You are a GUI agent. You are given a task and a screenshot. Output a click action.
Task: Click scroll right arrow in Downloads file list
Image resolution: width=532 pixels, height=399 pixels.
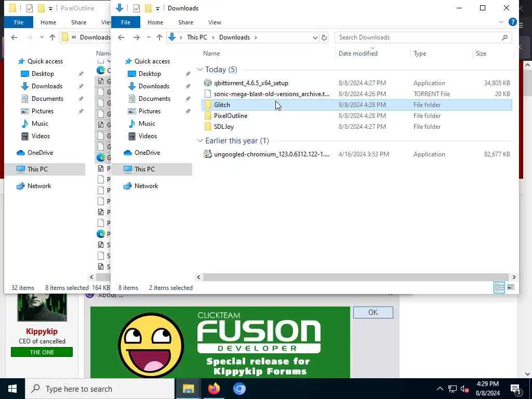[514, 277]
